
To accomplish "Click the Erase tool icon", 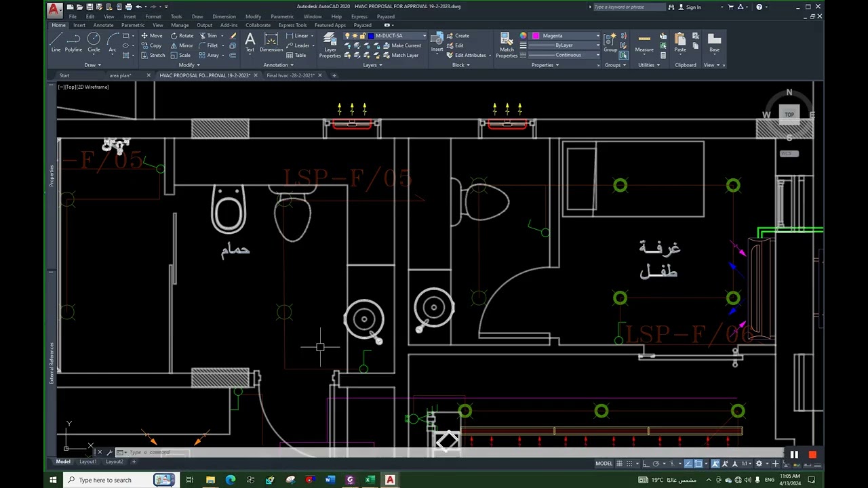I will tap(233, 36).
